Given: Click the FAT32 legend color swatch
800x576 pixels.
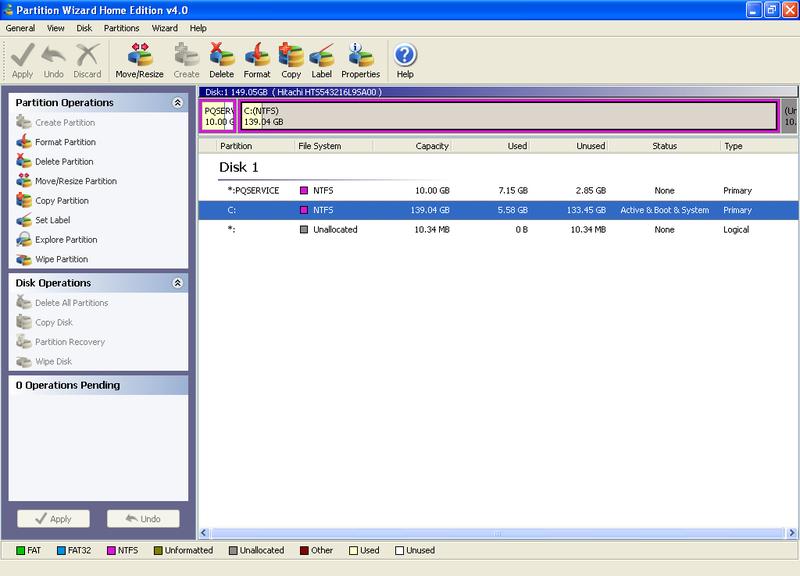Looking at the screenshot, I should click(61, 550).
